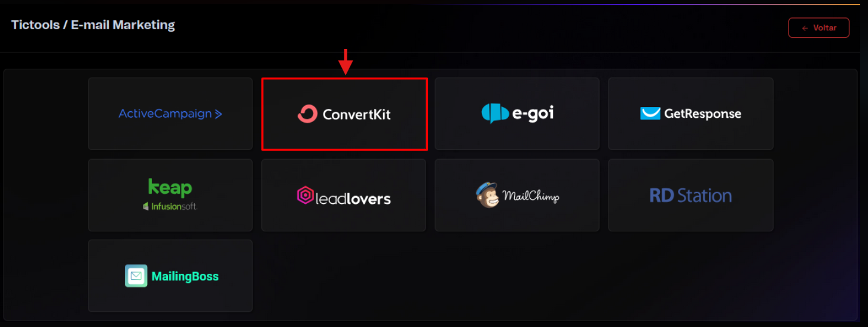The height and width of the screenshot is (327, 868).
Task: Go back using the Voltar button
Action: click(x=818, y=28)
